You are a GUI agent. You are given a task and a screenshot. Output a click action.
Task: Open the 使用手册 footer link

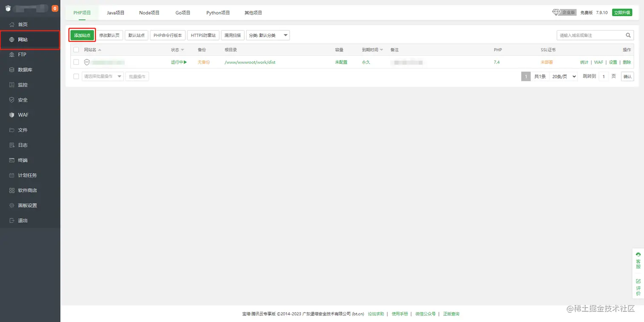click(400, 314)
